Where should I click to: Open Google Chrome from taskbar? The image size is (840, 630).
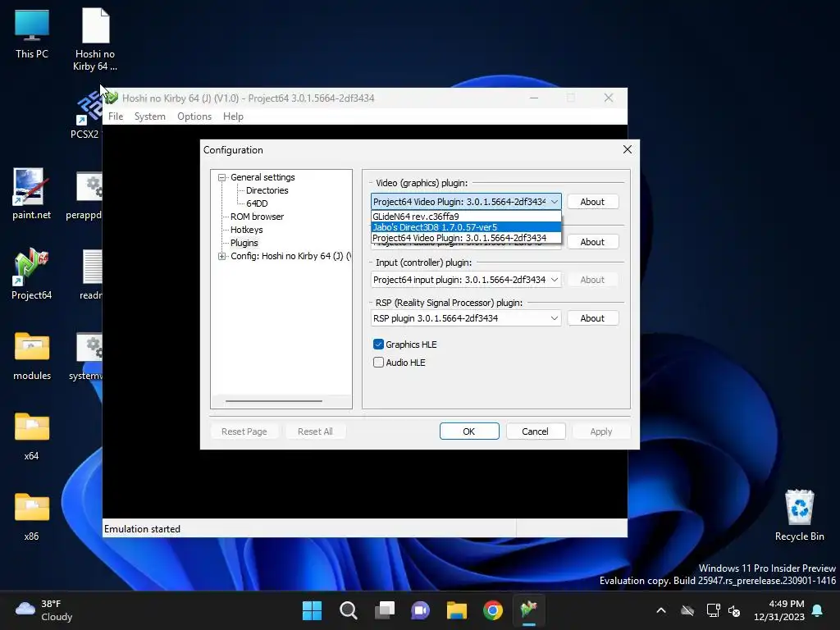(493, 610)
